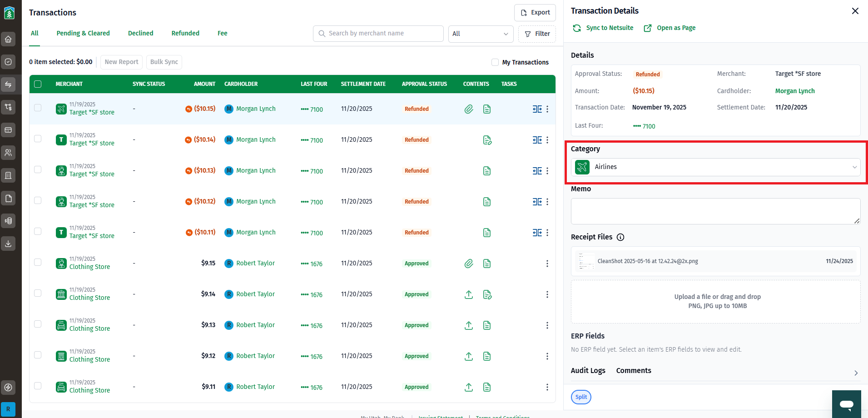Screen dimensions: 868x418
Task: Click the document icon for $10.11 refund row
Action: tap(487, 233)
